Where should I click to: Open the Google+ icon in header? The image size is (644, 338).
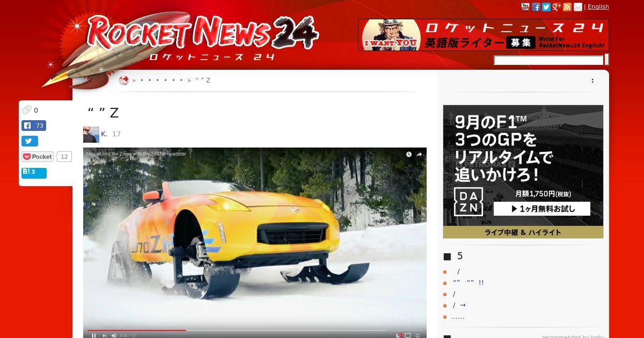(x=557, y=7)
